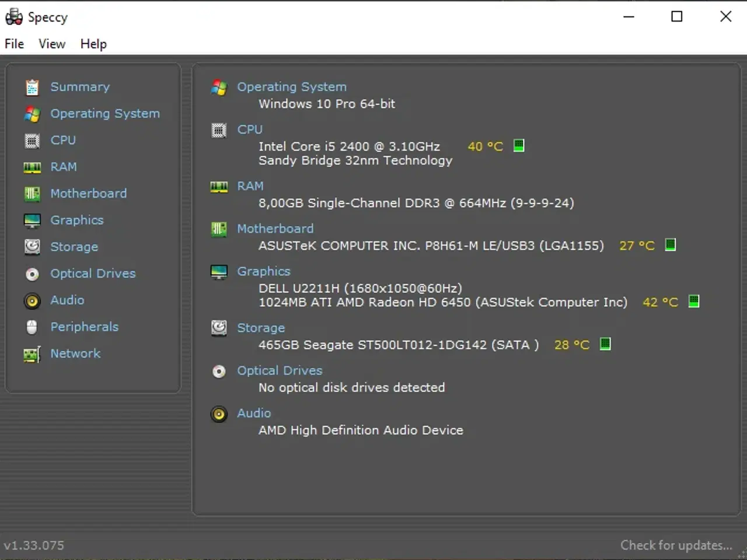Click the Motherboard icon in main panel

(219, 229)
